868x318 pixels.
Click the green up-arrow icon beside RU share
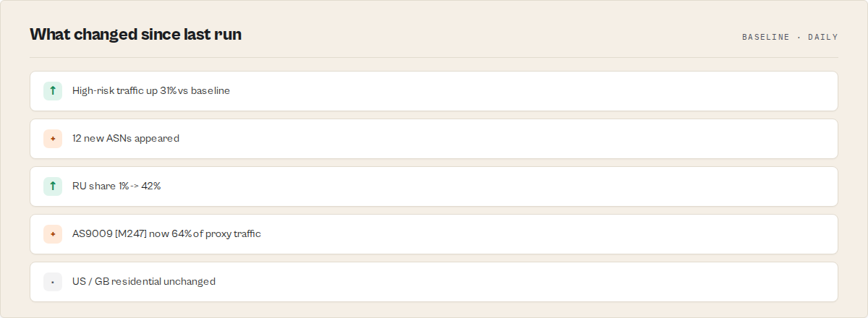(x=53, y=186)
